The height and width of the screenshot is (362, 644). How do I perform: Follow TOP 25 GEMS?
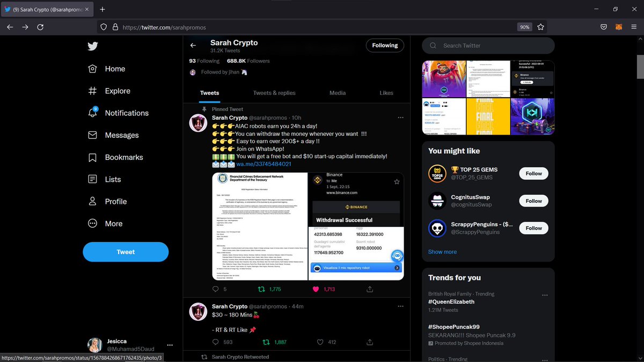[533, 173]
